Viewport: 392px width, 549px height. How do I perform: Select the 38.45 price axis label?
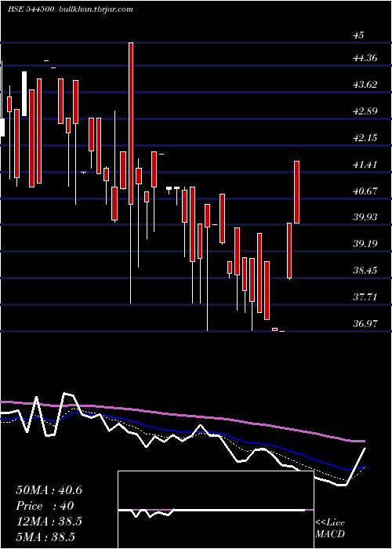pyautogui.click(x=365, y=270)
